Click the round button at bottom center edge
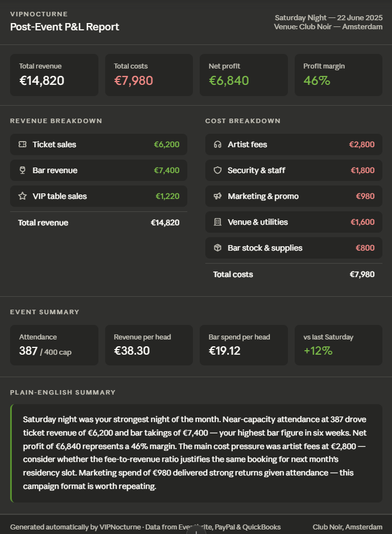The width and height of the screenshot is (392, 534). (196, 530)
